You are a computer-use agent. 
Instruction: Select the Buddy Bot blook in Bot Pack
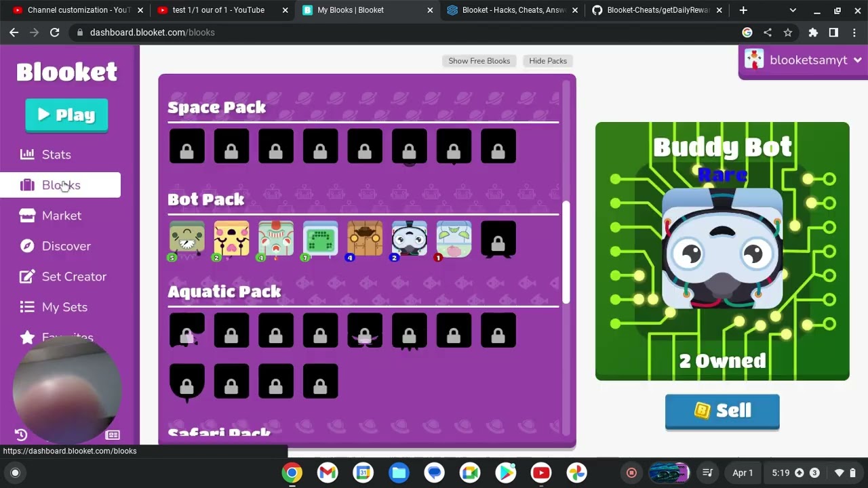pyautogui.click(x=410, y=239)
